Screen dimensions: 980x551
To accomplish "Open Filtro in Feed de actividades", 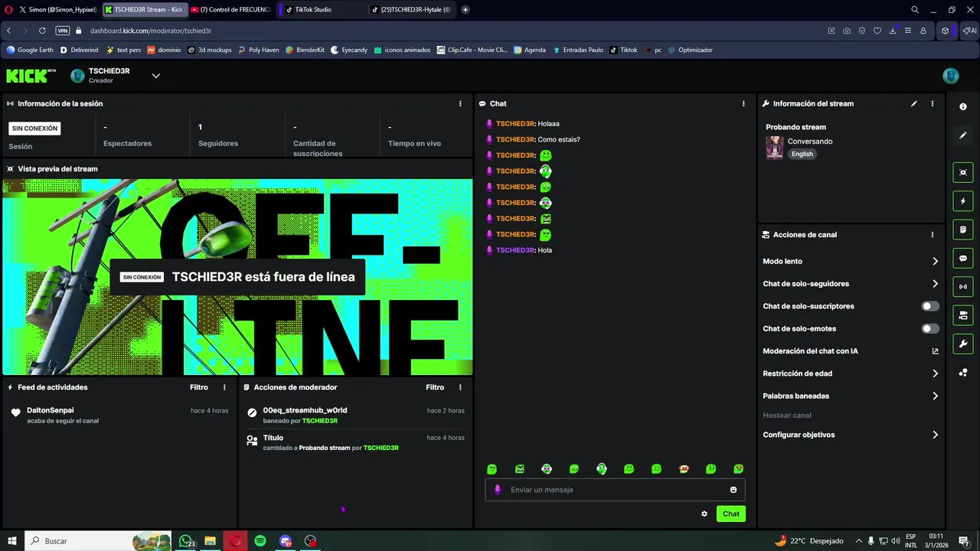I will [199, 387].
